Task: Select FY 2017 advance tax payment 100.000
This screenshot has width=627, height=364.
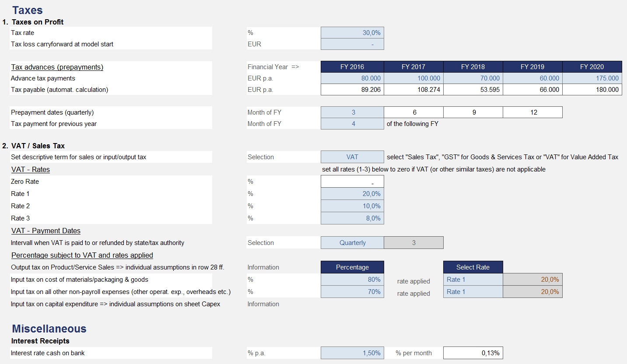Action: click(x=413, y=78)
